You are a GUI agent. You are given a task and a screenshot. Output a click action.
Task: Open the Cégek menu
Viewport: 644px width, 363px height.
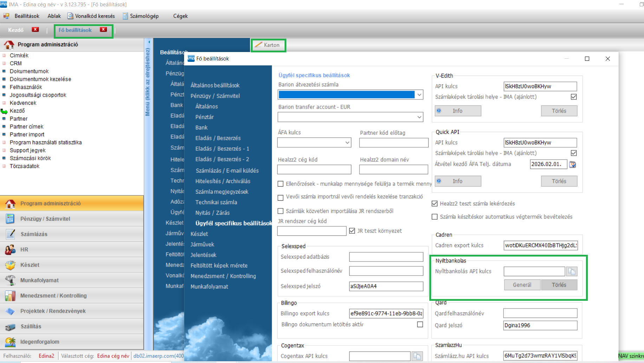coord(180,16)
